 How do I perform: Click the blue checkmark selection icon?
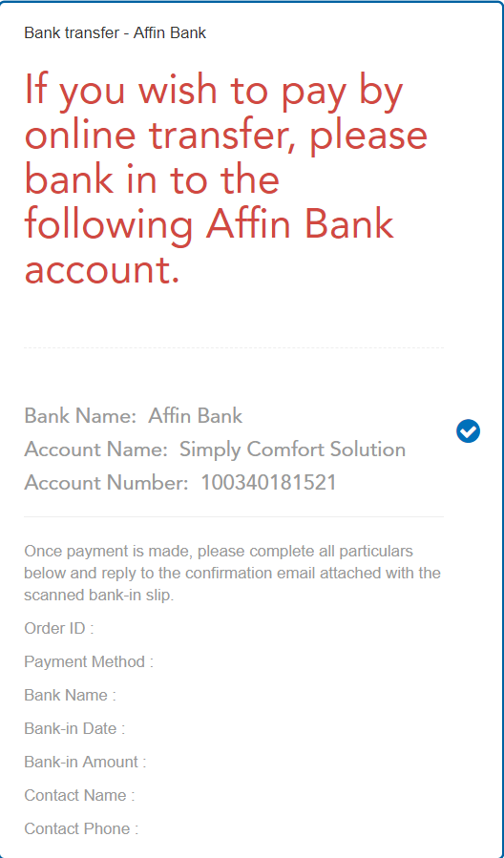[x=468, y=431]
